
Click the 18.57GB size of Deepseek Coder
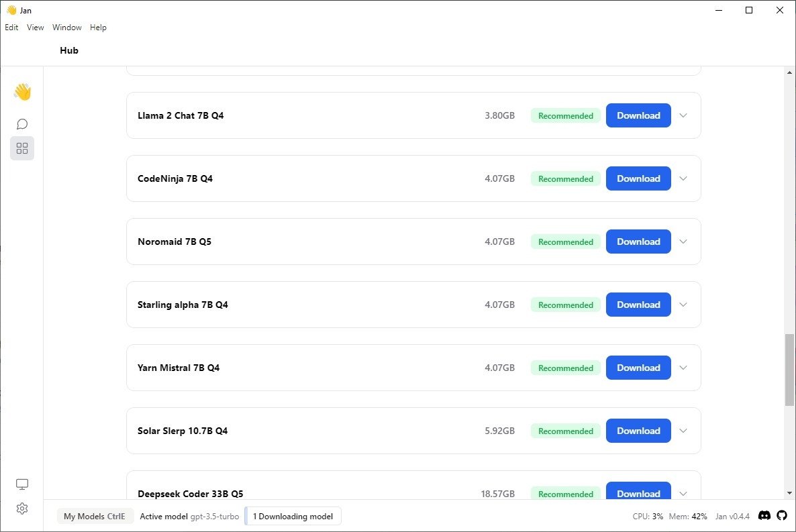(x=498, y=494)
